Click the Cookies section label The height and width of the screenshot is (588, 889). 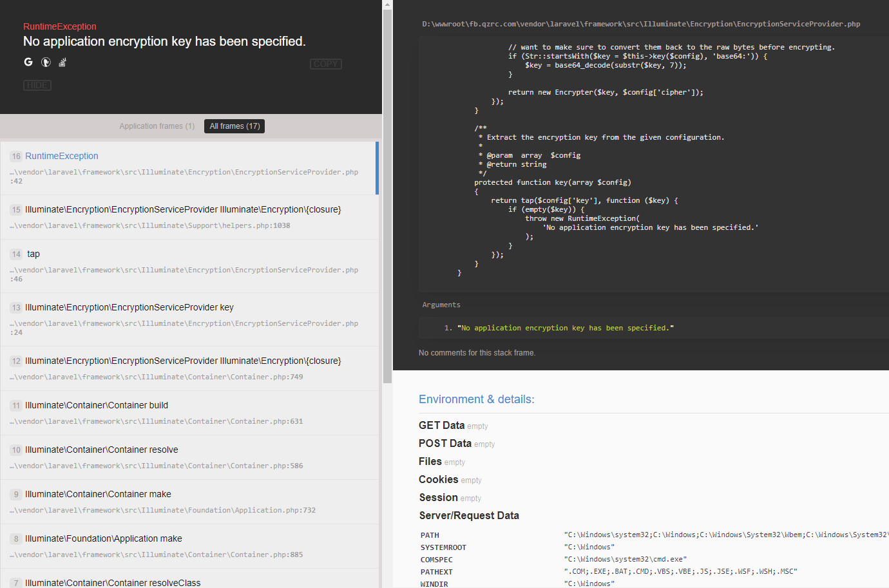pyautogui.click(x=439, y=479)
